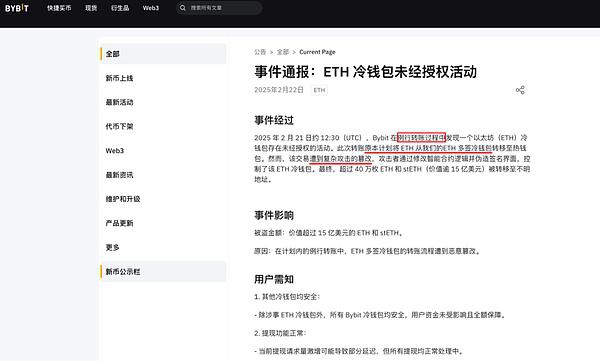Click the line starting with 原因
This screenshot has width=600, height=361.
[368, 251]
